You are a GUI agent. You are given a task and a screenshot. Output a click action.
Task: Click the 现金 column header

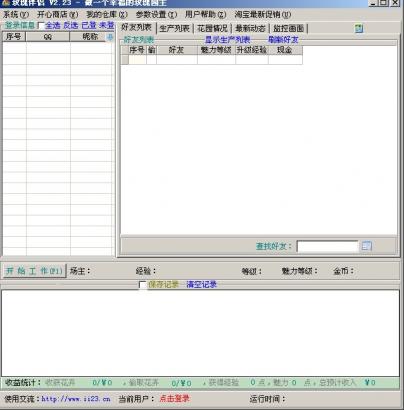[285, 50]
